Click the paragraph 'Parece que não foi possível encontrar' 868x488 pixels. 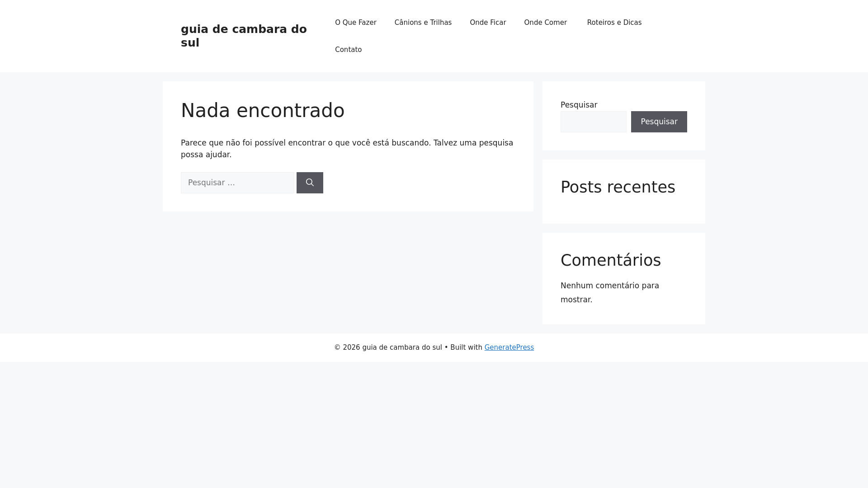point(347,149)
